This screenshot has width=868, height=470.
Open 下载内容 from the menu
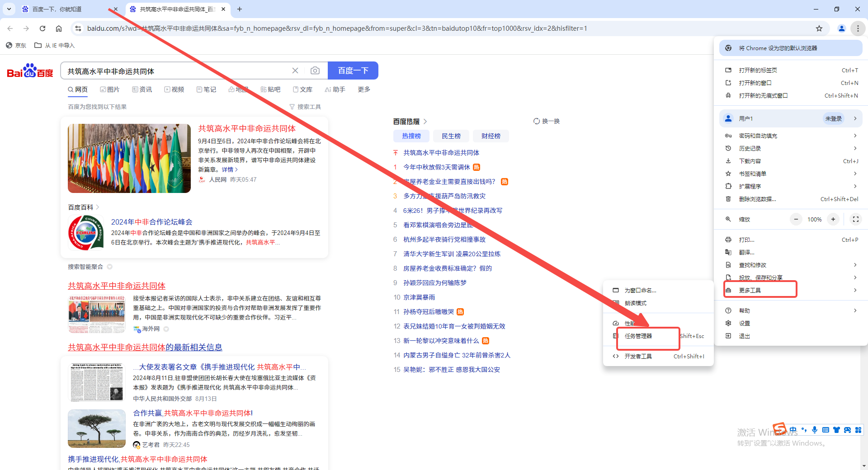[x=791, y=161]
